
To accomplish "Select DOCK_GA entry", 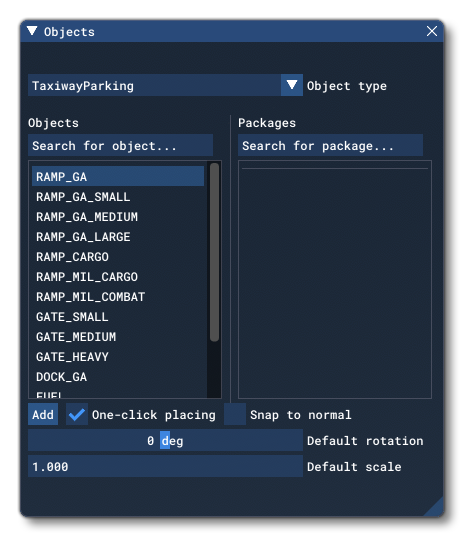I will pos(118,377).
